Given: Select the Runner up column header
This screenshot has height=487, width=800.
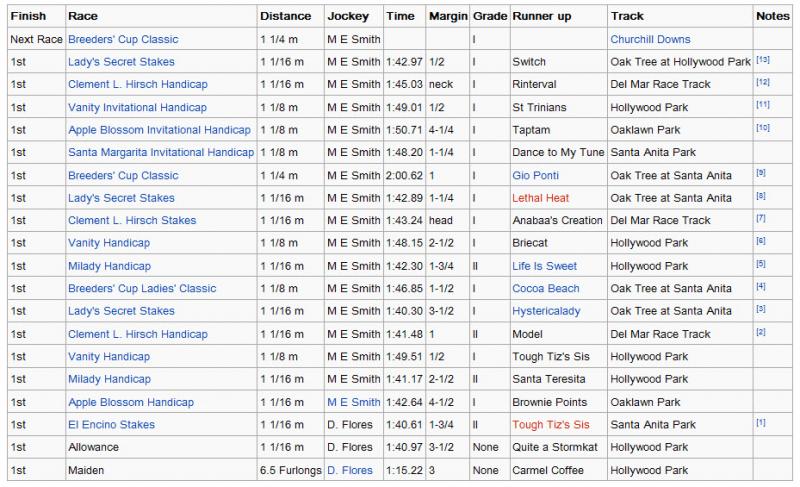Looking at the screenshot, I should click(541, 16).
